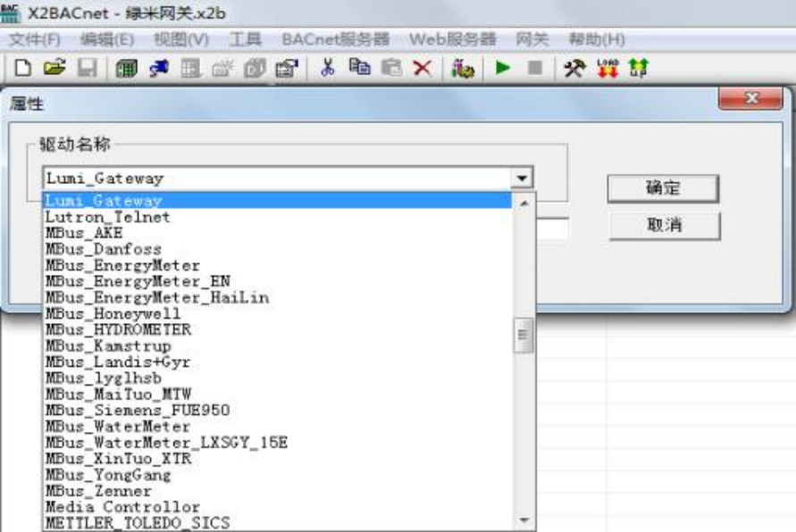The height and width of the screenshot is (532, 796).
Task: Open the Web服务器 menu
Action: pos(452,39)
